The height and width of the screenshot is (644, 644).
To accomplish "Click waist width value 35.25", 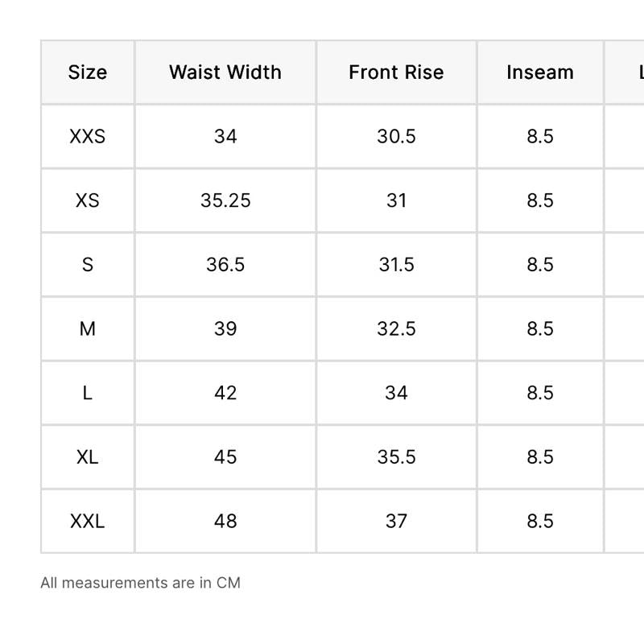I will pos(225,200).
